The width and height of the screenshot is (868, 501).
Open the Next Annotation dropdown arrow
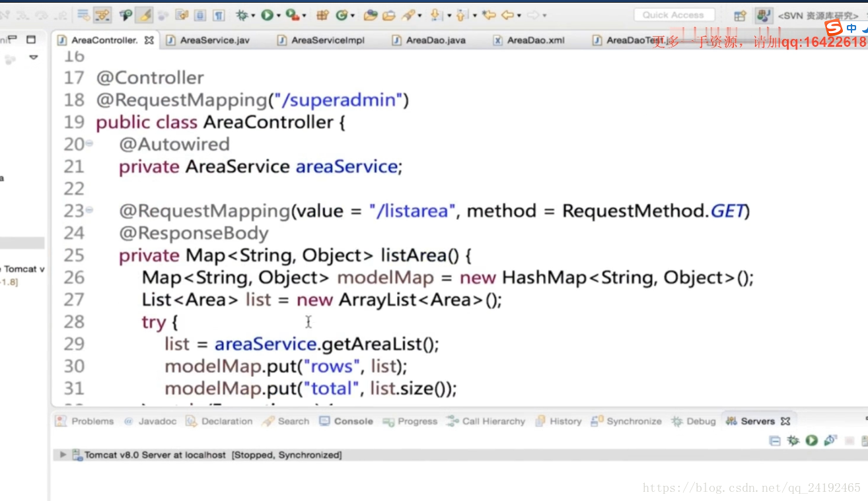pos(449,15)
